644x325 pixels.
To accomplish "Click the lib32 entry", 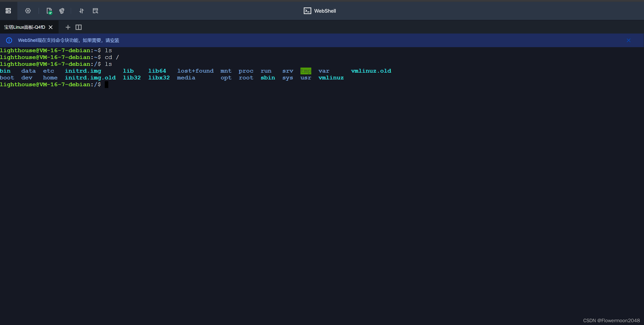I will pos(132,78).
